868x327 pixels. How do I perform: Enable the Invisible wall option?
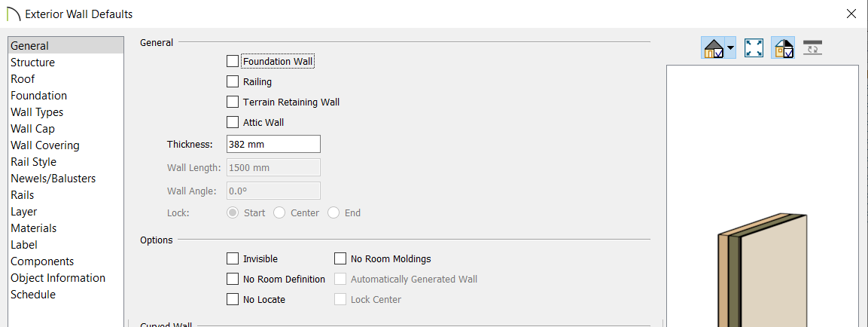tap(233, 258)
